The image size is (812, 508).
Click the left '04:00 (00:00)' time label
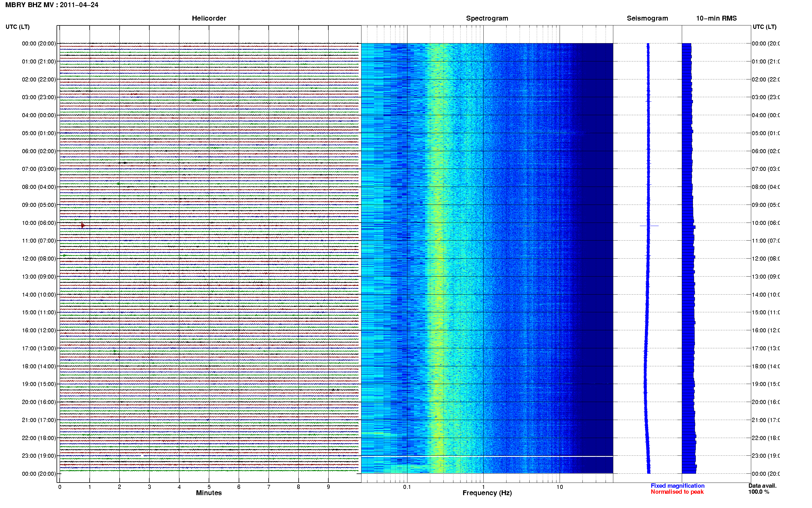click(x=39, y=115)
